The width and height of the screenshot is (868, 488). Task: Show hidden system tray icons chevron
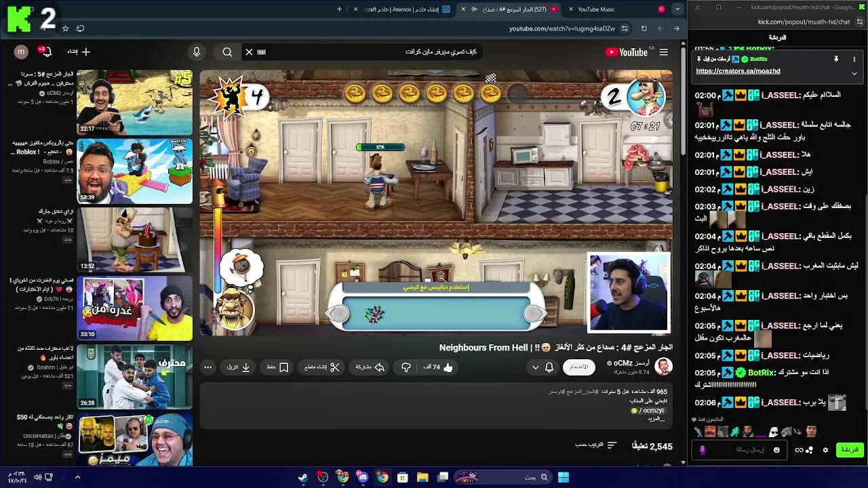click(77, 477)
